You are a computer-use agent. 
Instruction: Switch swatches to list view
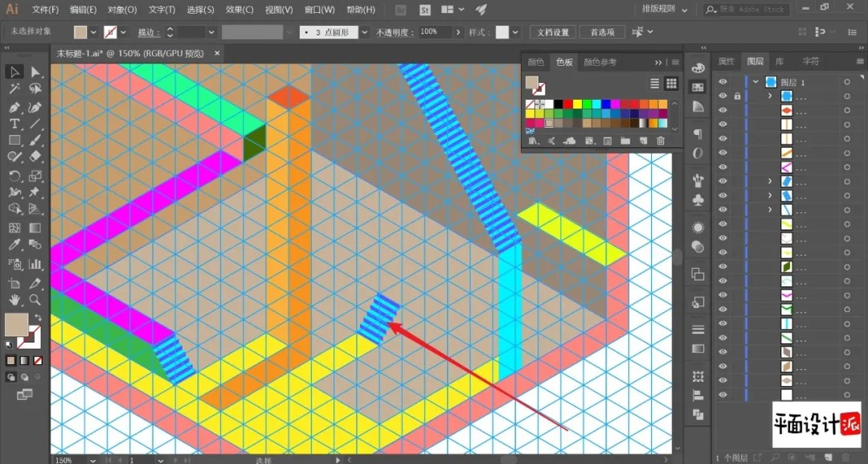coord(654,84)
